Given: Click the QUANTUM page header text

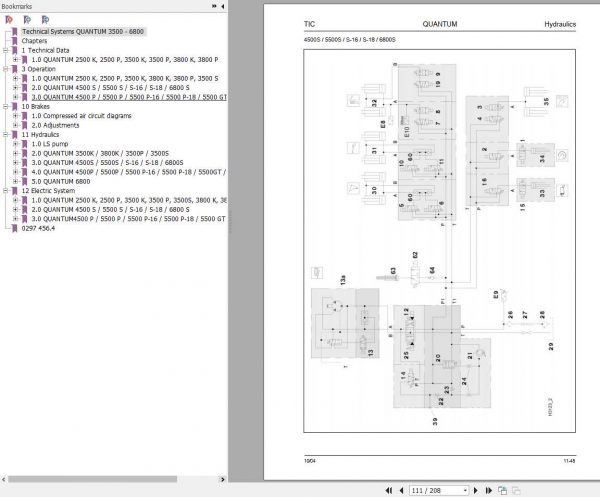Looking at the screenshot, I should tap(440, 24).
